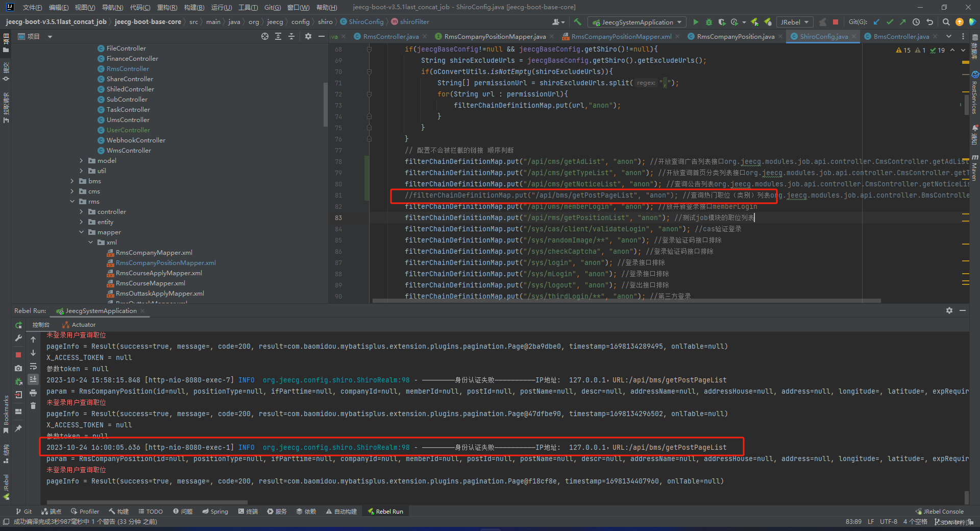Open Search Everywhere magnifier icon
Image resolution: width=980 pixels, height=531 pixels.
coord(946,22)
